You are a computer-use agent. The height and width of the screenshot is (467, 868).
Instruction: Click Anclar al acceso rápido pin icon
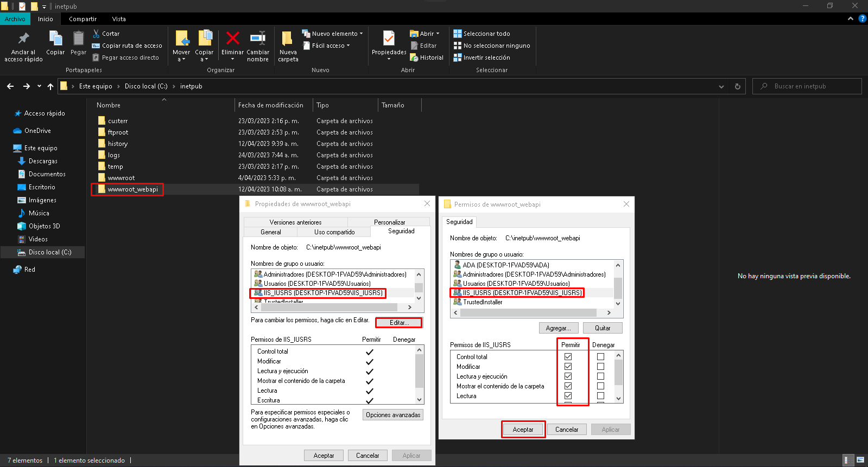click(x=23, y=39)
